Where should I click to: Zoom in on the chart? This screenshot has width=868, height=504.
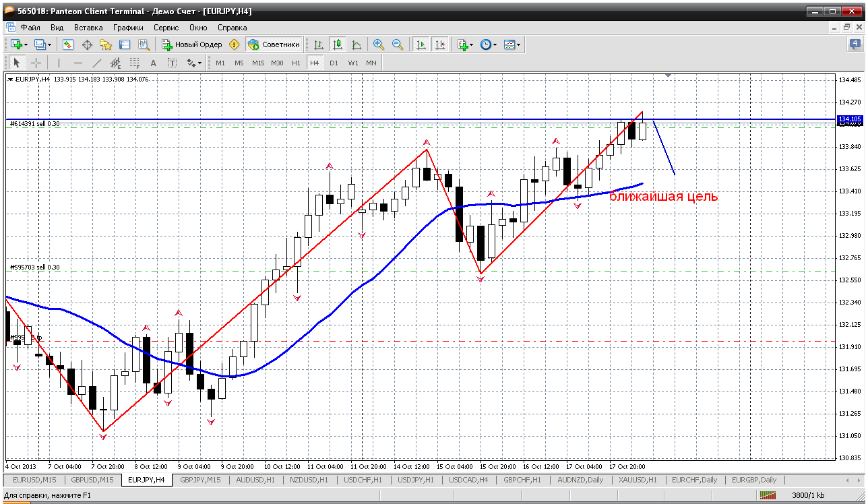click(379, 44)
